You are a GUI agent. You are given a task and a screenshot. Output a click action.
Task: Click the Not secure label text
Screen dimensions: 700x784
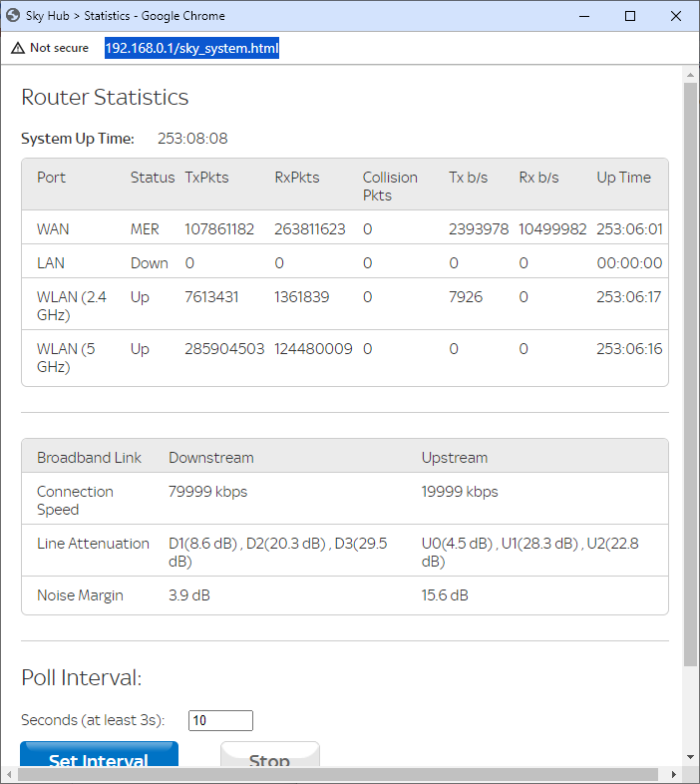(x=59, y=48)
